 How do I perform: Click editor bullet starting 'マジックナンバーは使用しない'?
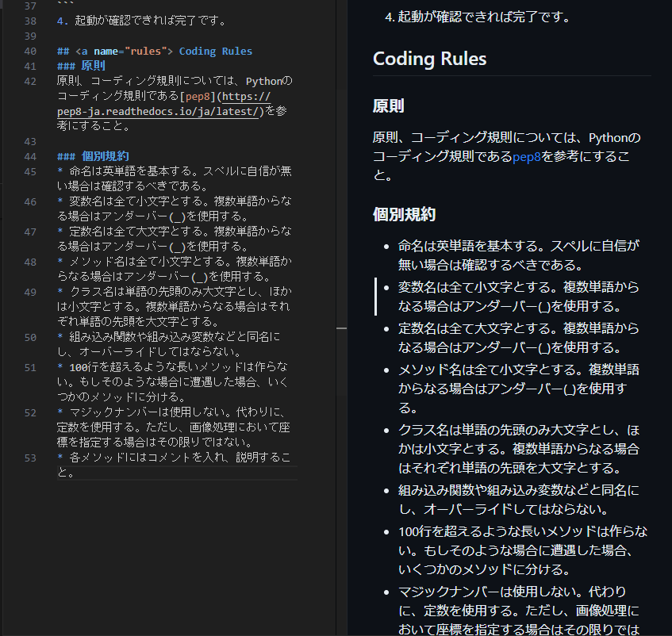(x=174, y=427)
